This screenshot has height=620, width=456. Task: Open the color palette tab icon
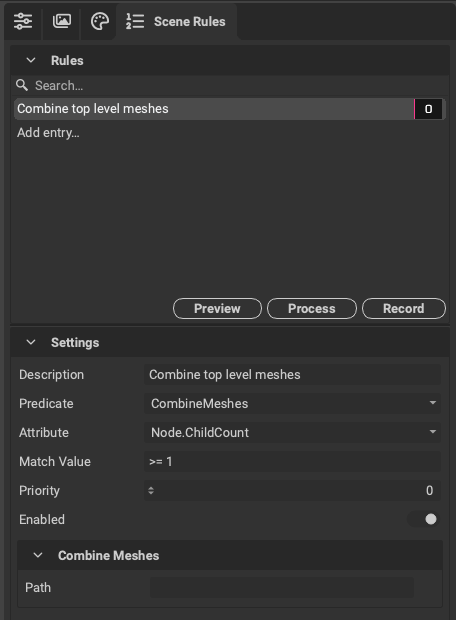100,21
